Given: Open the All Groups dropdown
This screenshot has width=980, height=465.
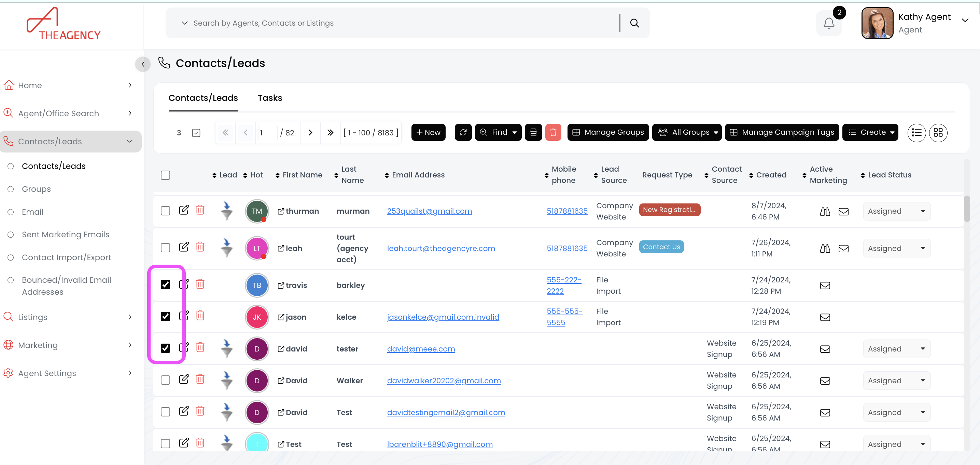Looking at the screenshot, I should pos(686,133).
